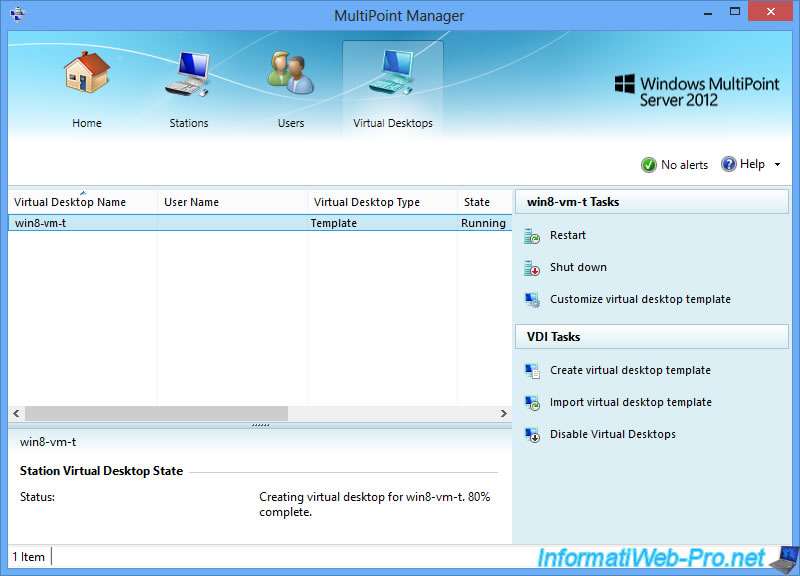This screenshot has width=800, height=576.
Task: Click the Customize virtual desktop template icon
Action: click(x=532, y=300)
